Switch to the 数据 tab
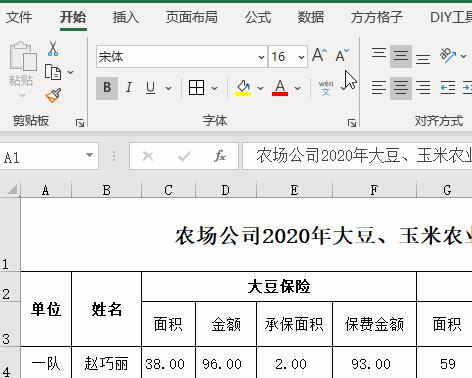 pyautogui.click(x=311, y=17)
